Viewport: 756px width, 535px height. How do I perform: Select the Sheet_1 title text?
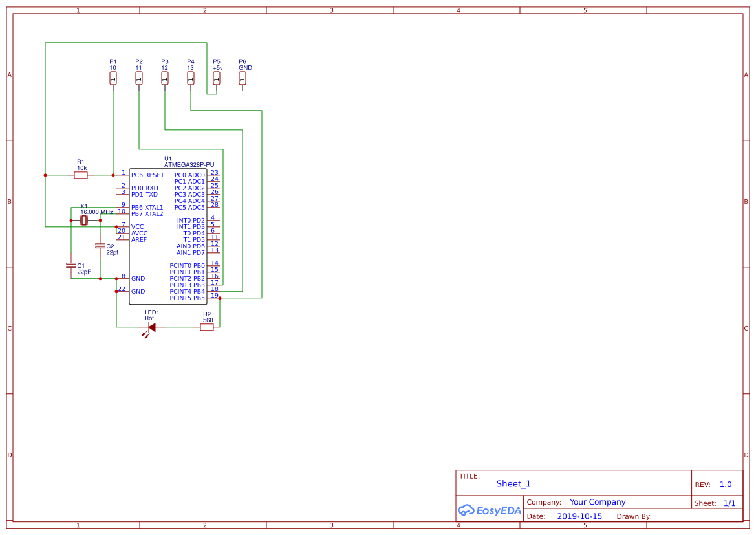coord(513,483)
